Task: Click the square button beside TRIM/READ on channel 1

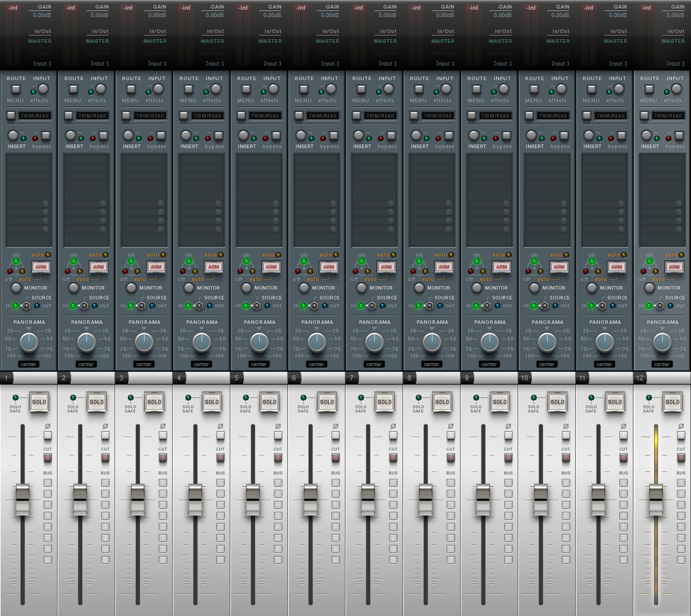Action: (11, 116)
